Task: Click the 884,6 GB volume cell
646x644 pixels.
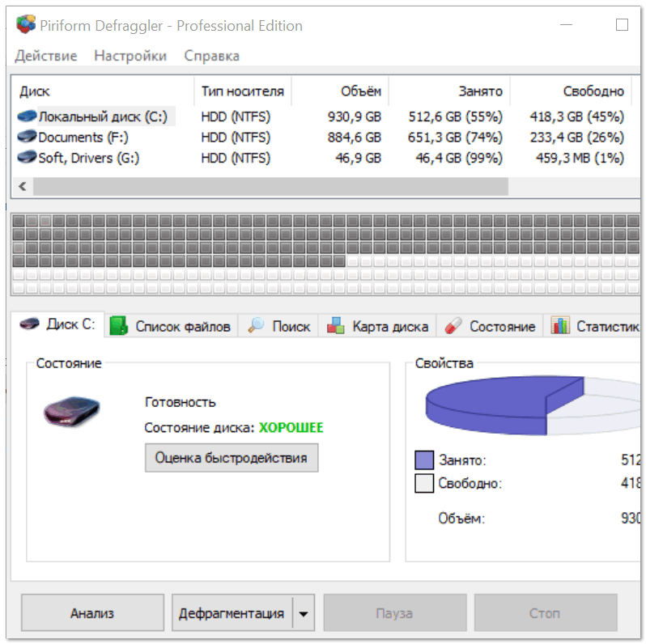Action: [x=355, y=137]
